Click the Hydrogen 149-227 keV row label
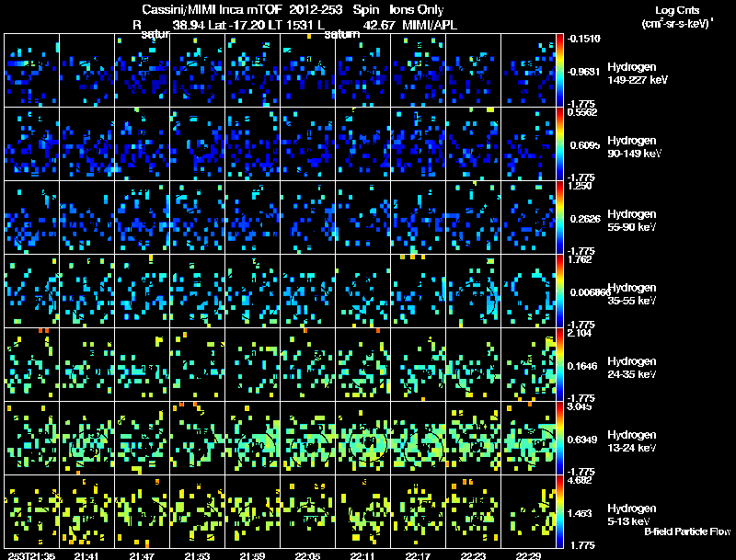Viewport: 736px width, 560px height. [x=637, y=74]
